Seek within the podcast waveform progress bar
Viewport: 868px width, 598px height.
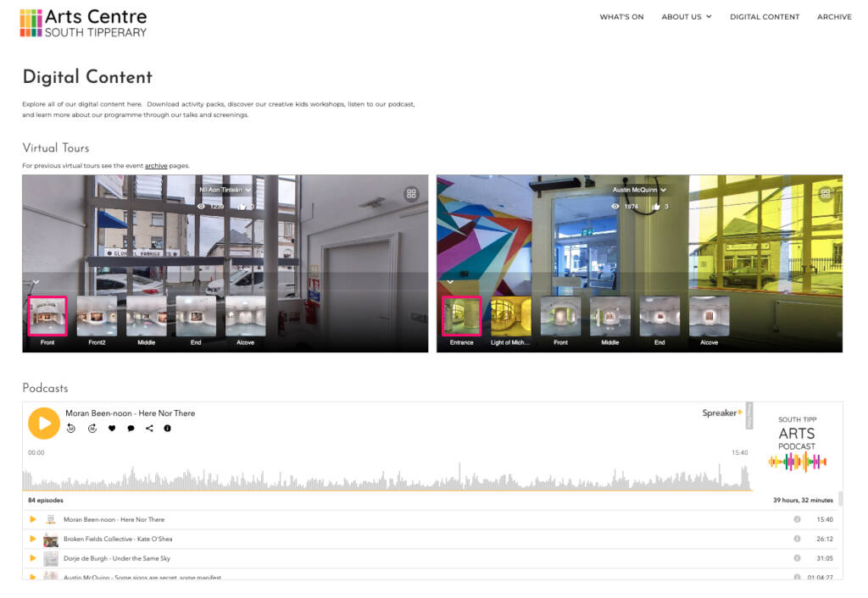[x=387, y=477]
